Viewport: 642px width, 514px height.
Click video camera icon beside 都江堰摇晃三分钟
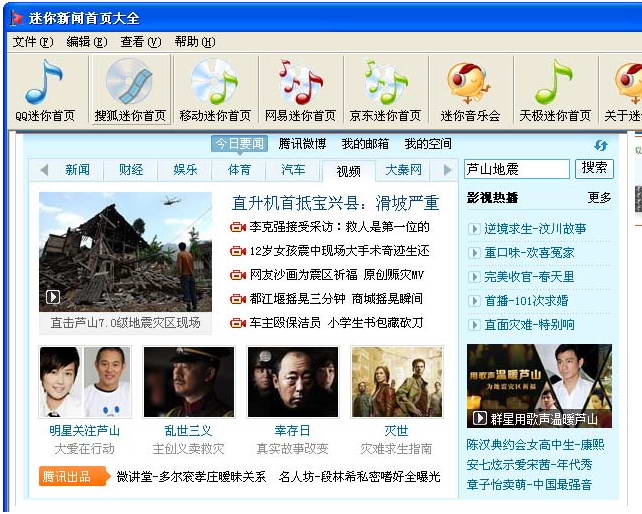click(237, 299)
